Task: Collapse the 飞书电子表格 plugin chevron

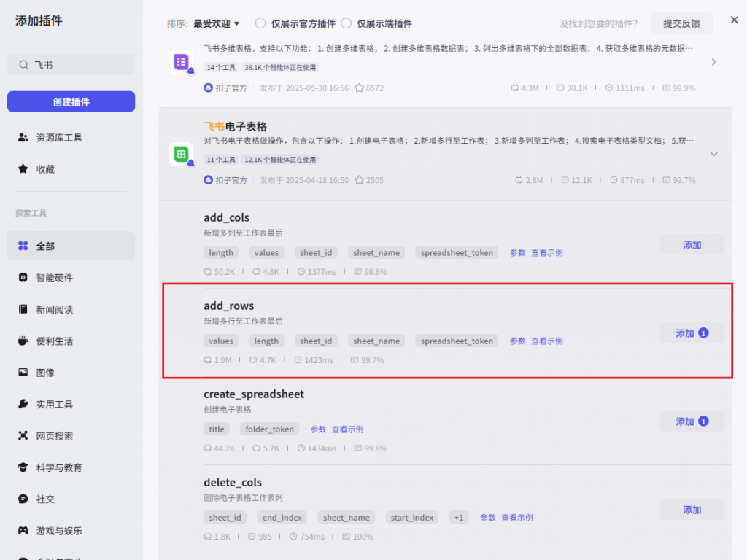Action: pos(713,154)
